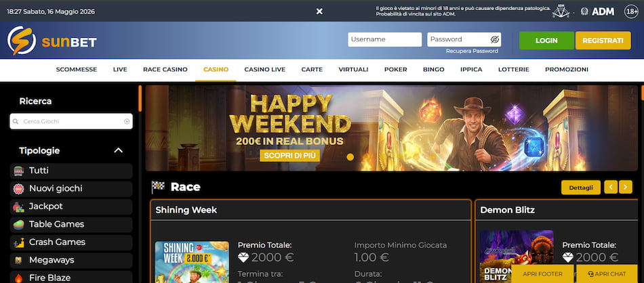This screenshot has height=283, width=644.
Task: Clear the Cerca Giochi search field
Action: click(127, 121)
